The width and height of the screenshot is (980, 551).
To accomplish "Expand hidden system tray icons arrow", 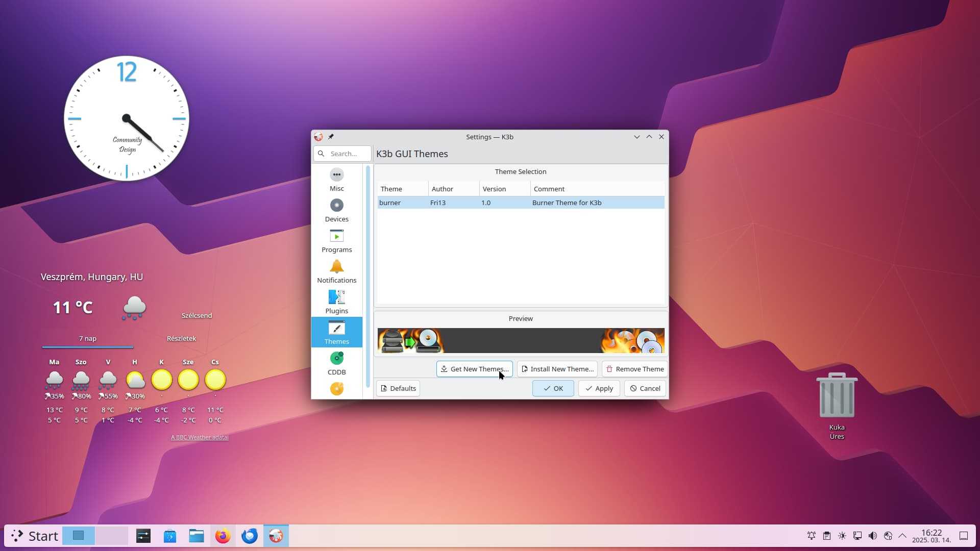I will [x=902, y=536].
